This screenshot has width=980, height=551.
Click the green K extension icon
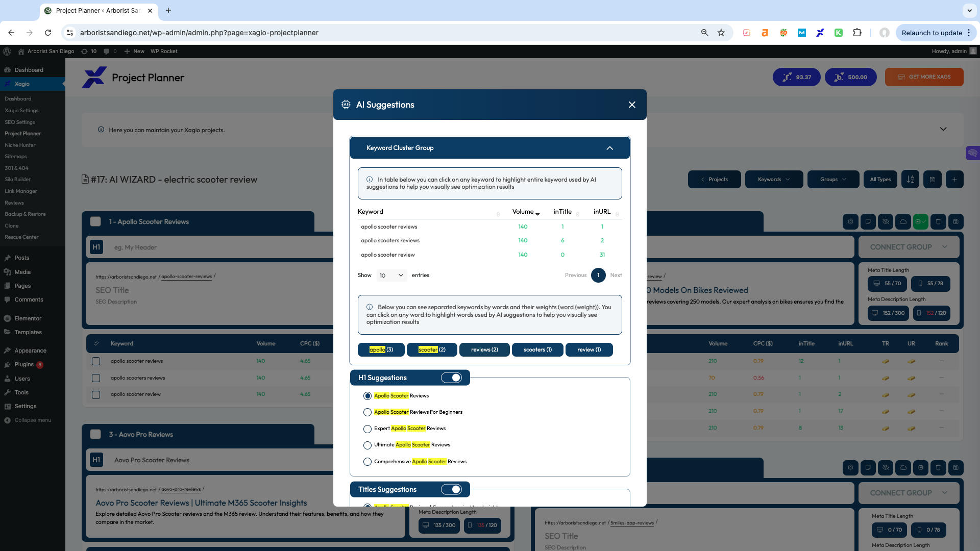(x=838, y=33)
